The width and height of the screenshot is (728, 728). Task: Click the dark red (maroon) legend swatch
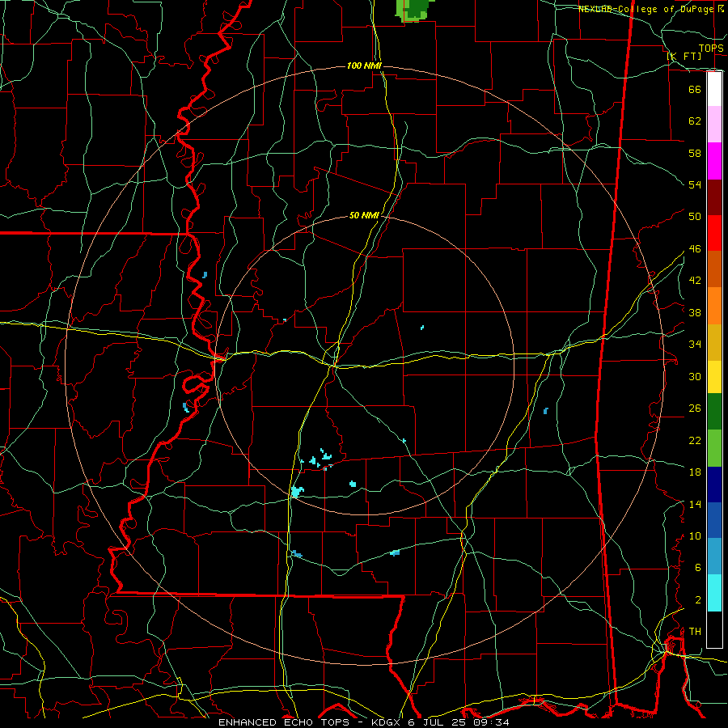[714, 197]
